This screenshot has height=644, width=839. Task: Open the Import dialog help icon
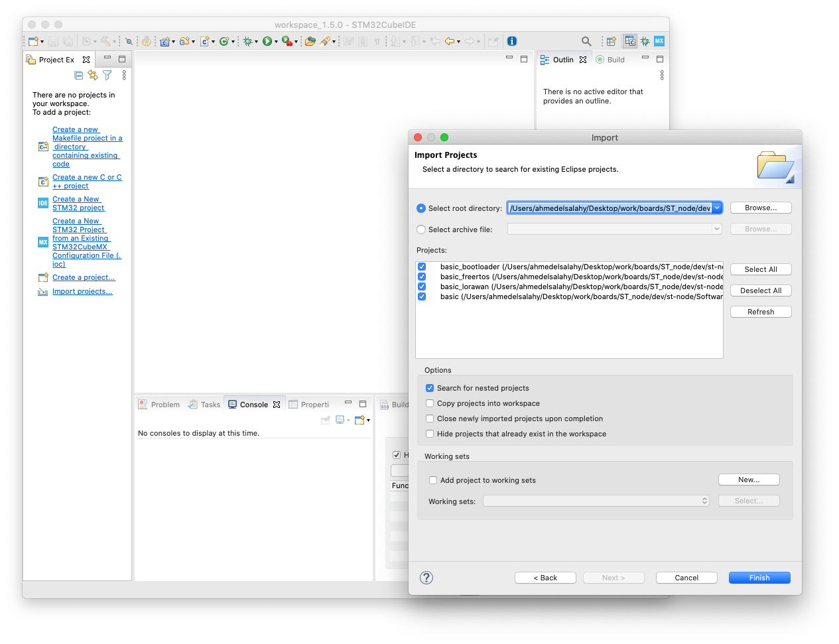pos(426,578)
